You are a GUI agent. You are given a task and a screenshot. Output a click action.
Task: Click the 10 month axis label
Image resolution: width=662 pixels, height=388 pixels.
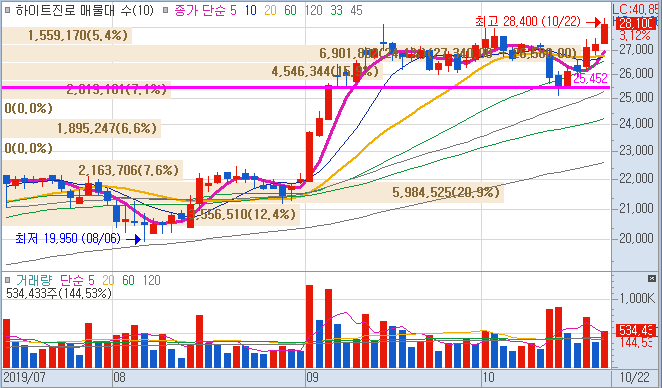point(488,377)
